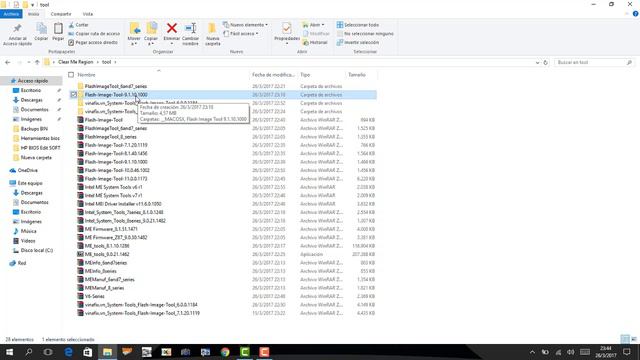Viewport: 640px width, 360px height.
Task: Click No seleccionar ninguno
Action: [365, 33]
